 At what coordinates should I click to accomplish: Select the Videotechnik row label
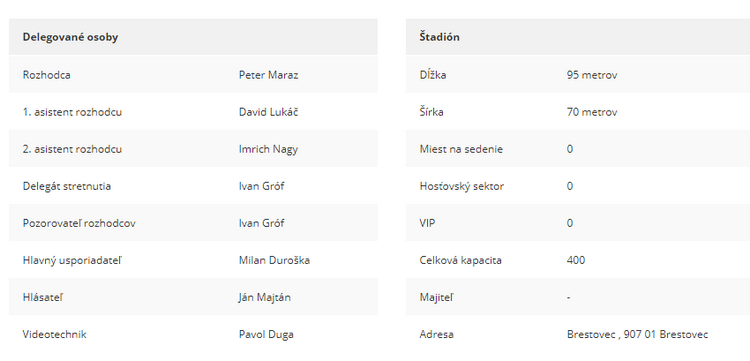55,334
